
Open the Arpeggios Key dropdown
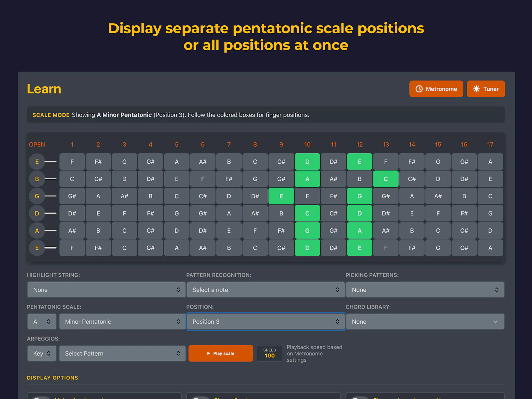coord(42,353)
